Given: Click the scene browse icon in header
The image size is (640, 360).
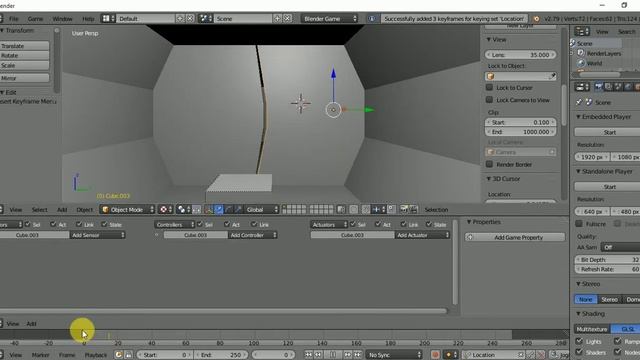Looking at the screenshot, I should coord(206,18).
